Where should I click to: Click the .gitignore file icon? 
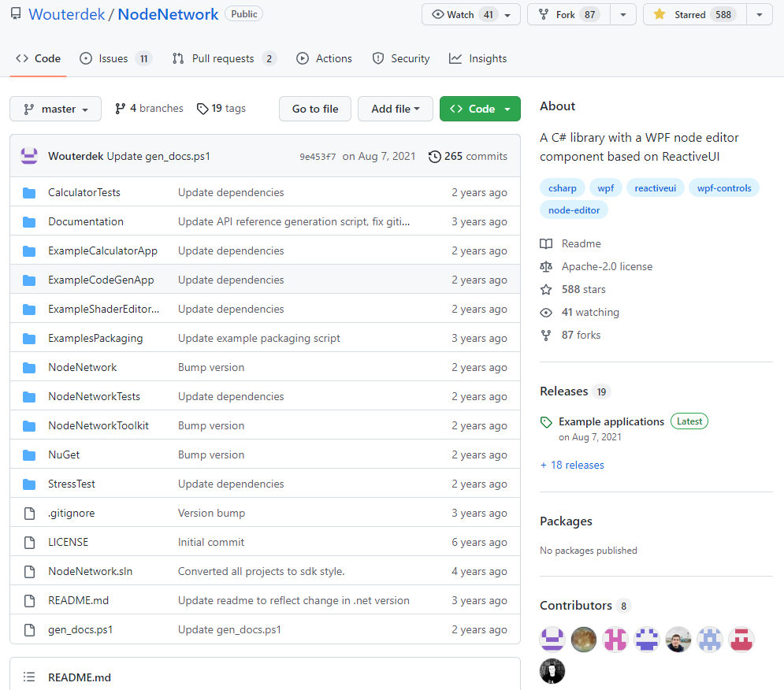(29, 514)
